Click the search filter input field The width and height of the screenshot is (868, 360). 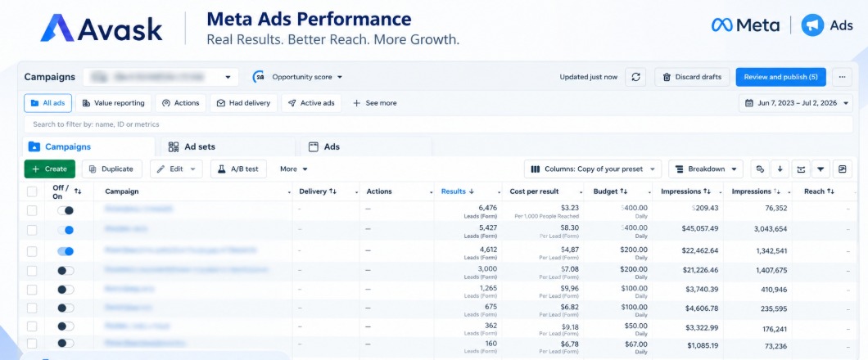(x=438, y=124)
